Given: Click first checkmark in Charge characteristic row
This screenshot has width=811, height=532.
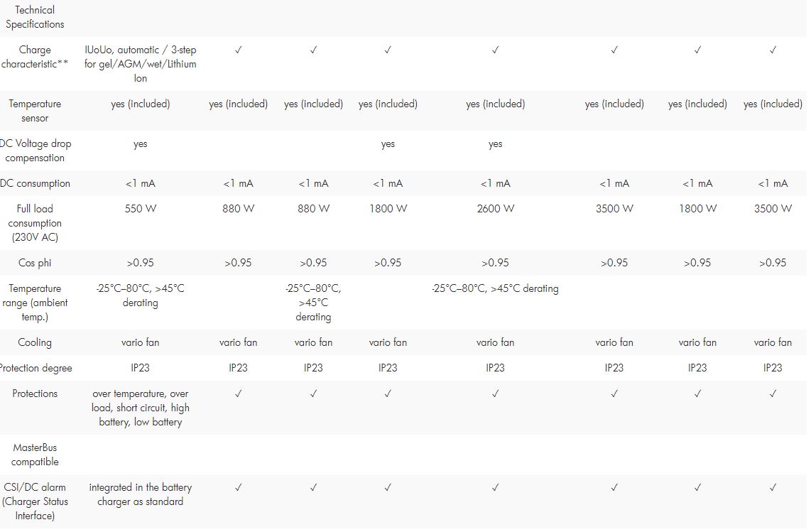Looking at the screenshot, I should click(x=239, y=50).
